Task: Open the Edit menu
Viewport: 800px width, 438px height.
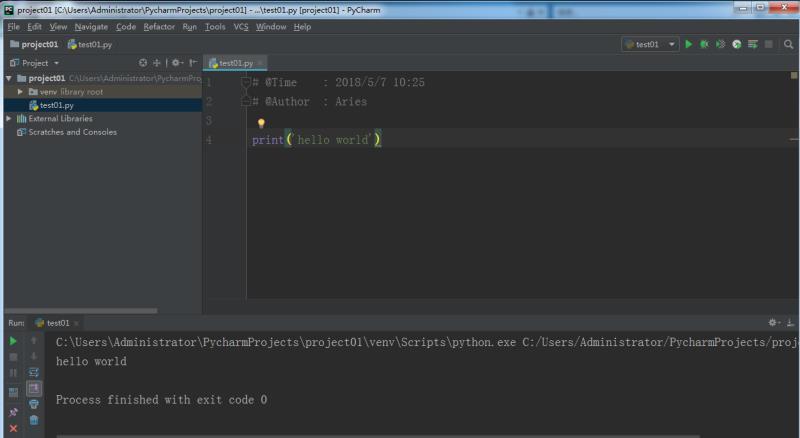Action: tap(34, 27)
